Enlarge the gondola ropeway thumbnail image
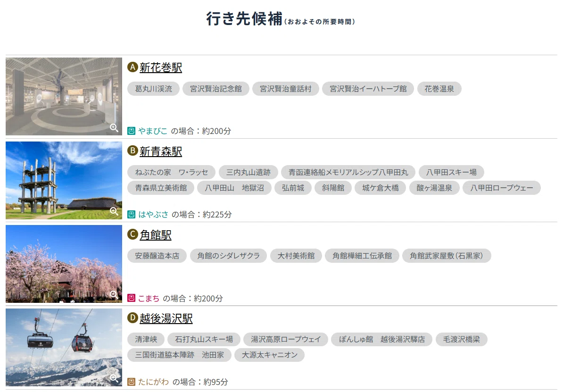The width and height of the screenshot is (563, 392). (x=64, y=348)
